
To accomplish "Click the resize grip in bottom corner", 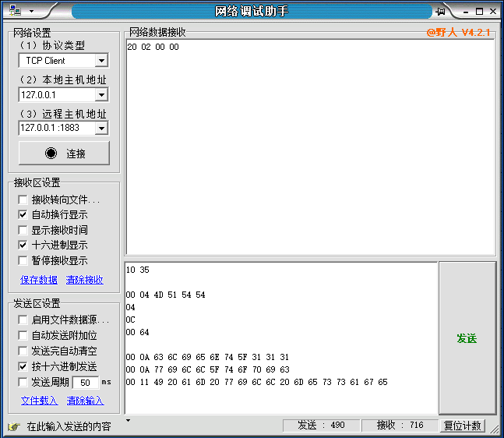I will click(495, 429).
